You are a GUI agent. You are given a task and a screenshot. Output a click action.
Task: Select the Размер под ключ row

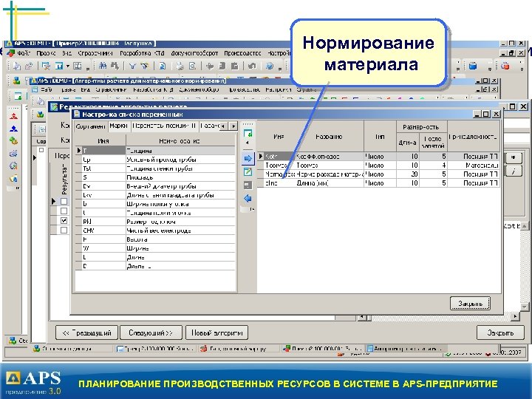155,222
